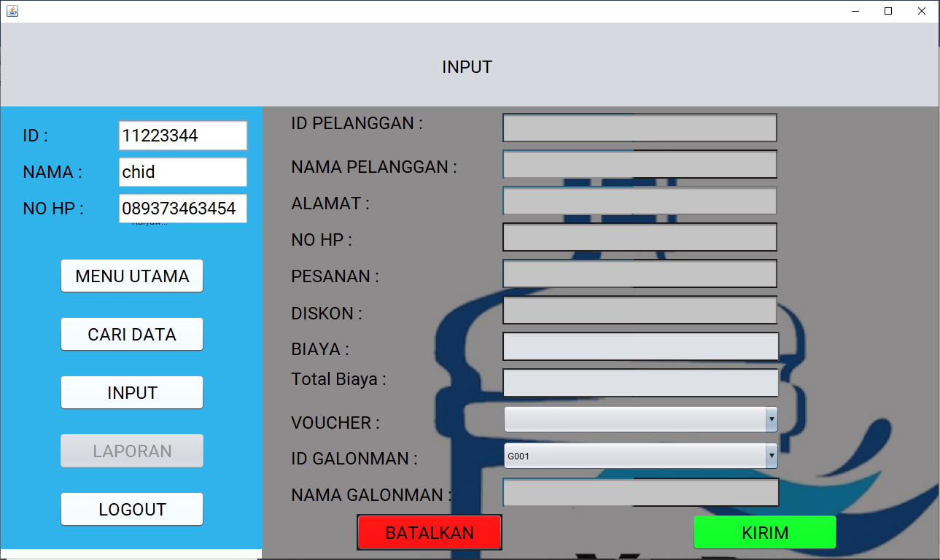
Task: Open the MENU UTAMA page
Action: 132,276
